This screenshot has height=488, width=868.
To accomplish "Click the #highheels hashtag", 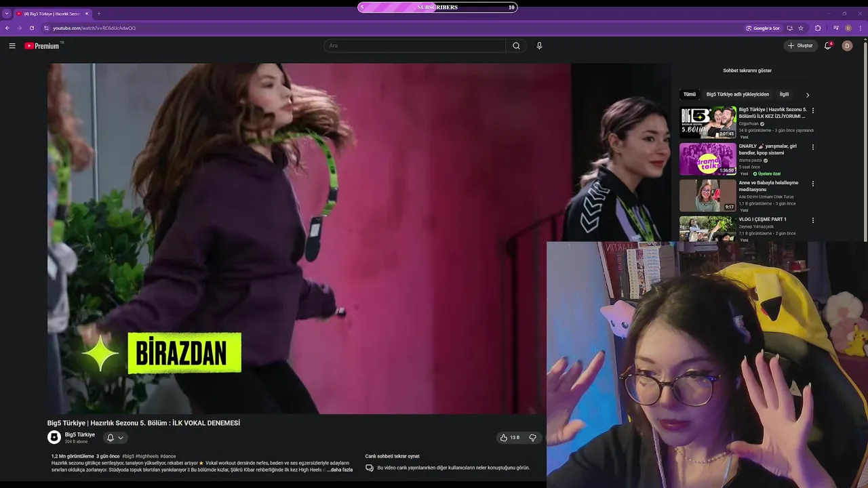I will click(x=146, y=456).
